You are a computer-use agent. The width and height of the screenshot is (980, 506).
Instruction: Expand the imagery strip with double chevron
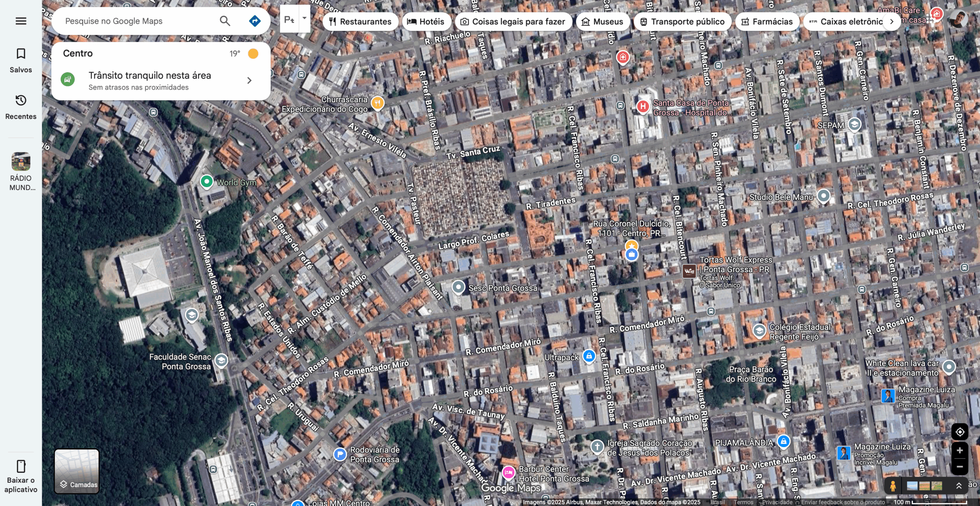pyautogui.click(x=959, y=486)
